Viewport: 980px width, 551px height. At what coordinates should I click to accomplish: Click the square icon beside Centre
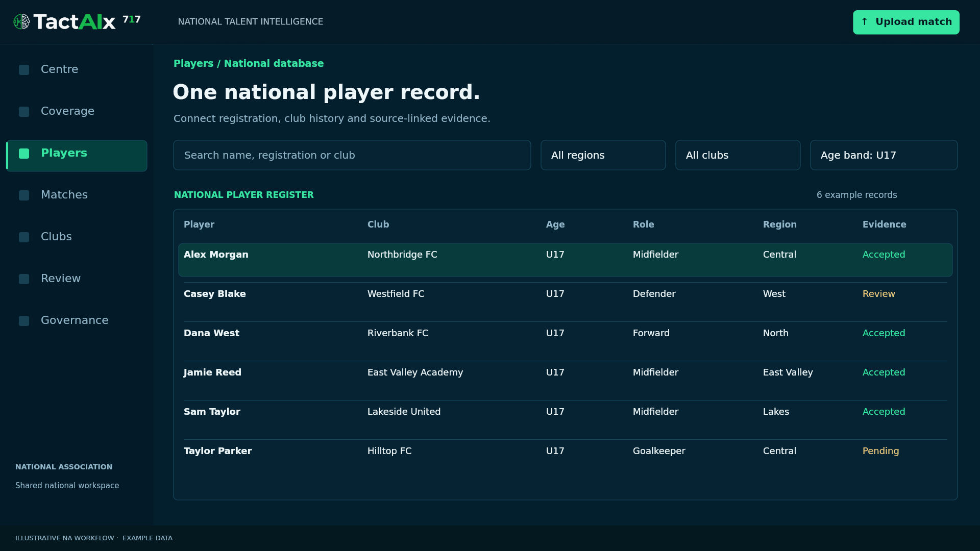[24, 70]
